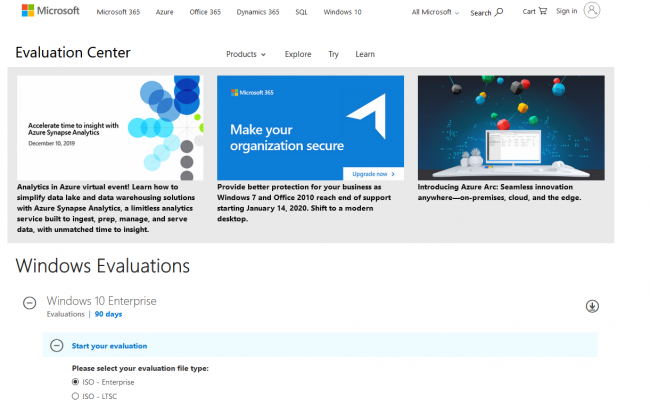Click the 90 days link
Screen dimensions: 650x407
(108, 314)
